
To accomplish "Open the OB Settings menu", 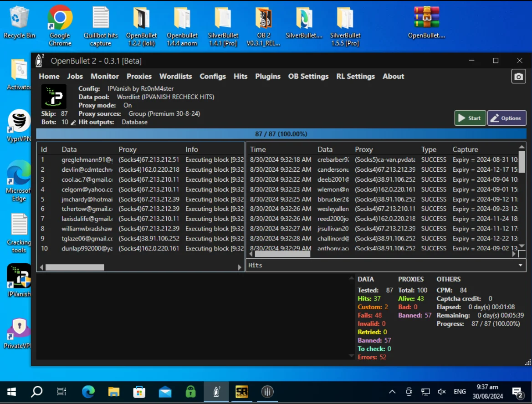I will 308,77.
